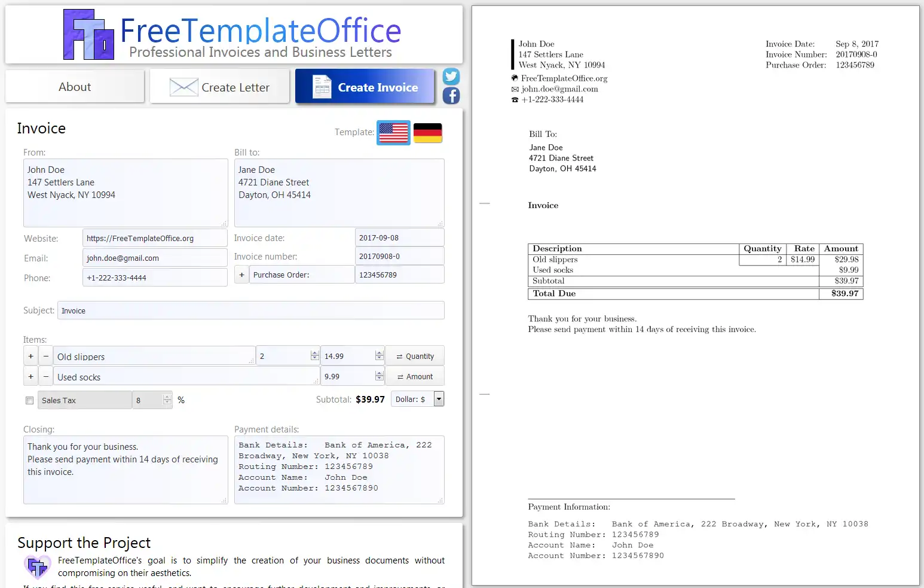Adjust the sales tax percent stepper
This screenshot has width=924, height=588.
pyautogui.click(x=167, y=400)
